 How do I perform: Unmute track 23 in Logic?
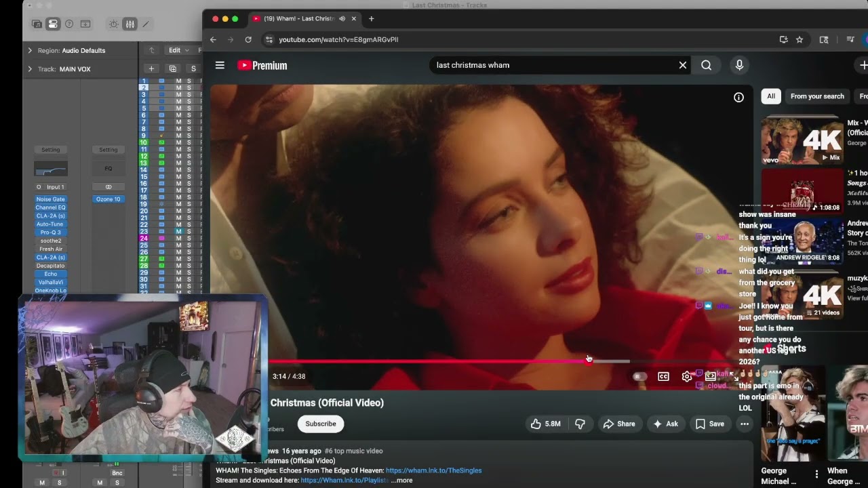tap(178, 232)
